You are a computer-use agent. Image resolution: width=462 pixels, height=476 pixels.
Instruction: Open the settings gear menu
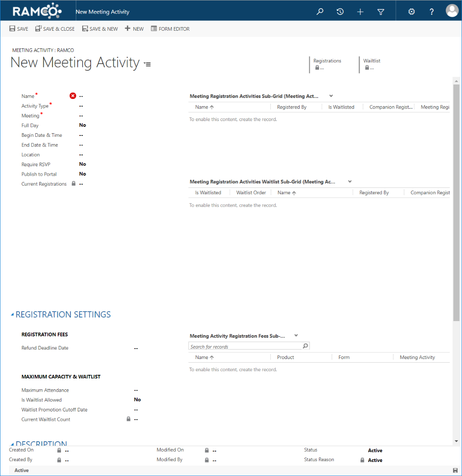(x=411, y=10)
